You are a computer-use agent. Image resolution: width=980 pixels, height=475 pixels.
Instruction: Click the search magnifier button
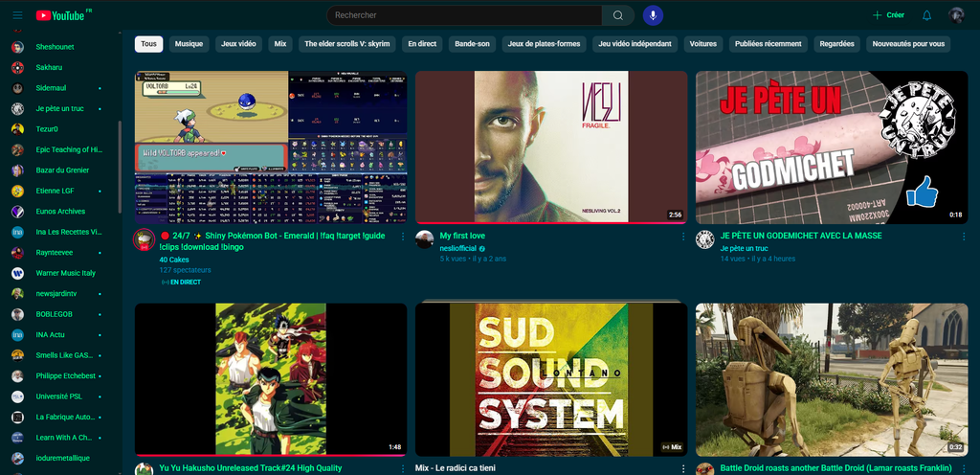pyautogui.click(x=618, y=15)
